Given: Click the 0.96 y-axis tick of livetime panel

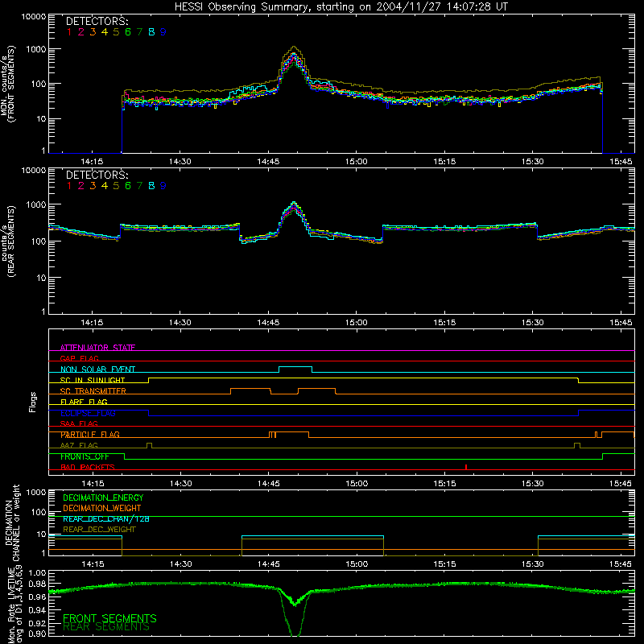Looking at the screenshot, I should [37, 597].
